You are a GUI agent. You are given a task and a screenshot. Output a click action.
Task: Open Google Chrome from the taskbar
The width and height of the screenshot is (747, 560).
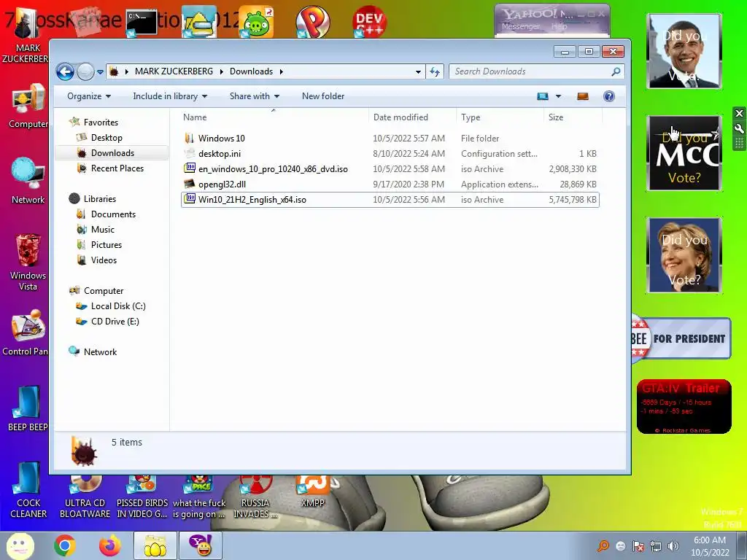click(x=65, y=545)
